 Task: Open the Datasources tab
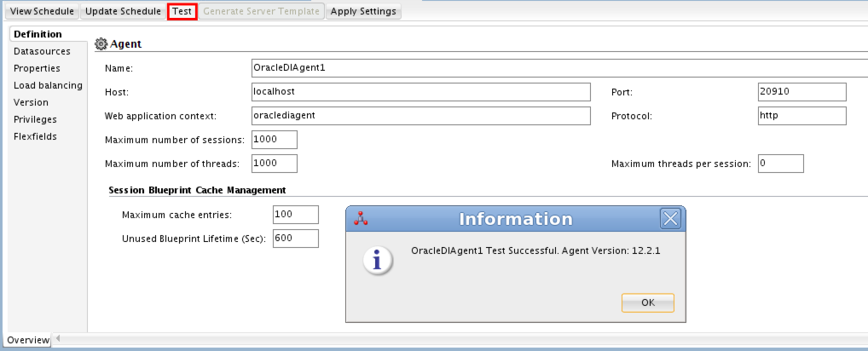pos(42,51)
